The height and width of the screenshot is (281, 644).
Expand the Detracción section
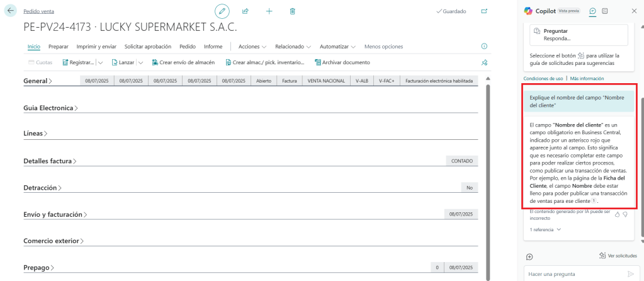43,188
